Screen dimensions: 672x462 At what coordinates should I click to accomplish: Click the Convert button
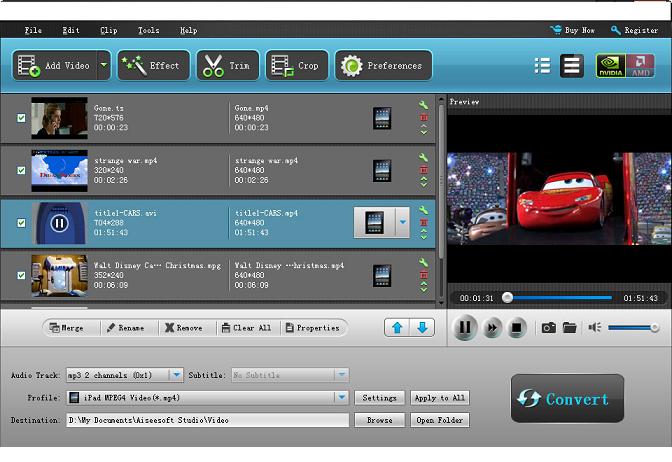point(567,399)
